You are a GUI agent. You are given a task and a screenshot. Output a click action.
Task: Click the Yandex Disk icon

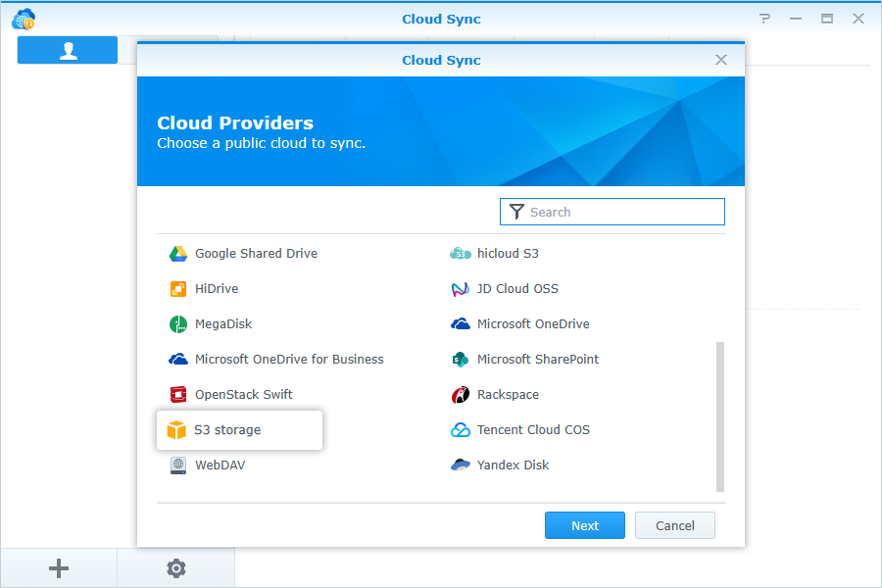[x=461, y=465]
